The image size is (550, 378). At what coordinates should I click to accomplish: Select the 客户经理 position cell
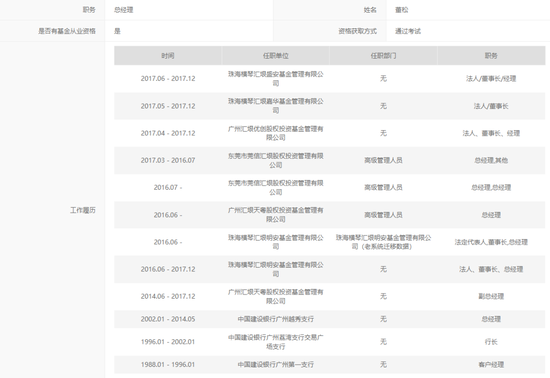tap(491, 365)
